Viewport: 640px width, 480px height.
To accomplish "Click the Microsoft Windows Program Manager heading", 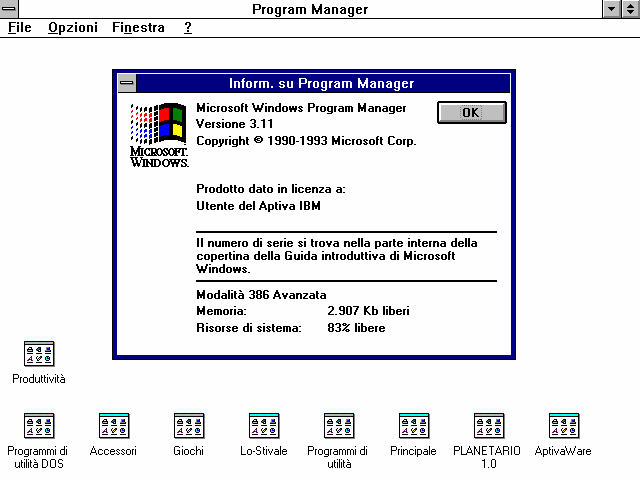I will click(x=301, y=108).
